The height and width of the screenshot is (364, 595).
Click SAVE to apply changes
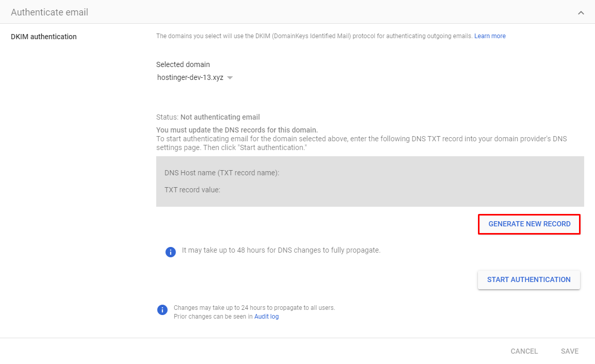(x=569, y=351)
